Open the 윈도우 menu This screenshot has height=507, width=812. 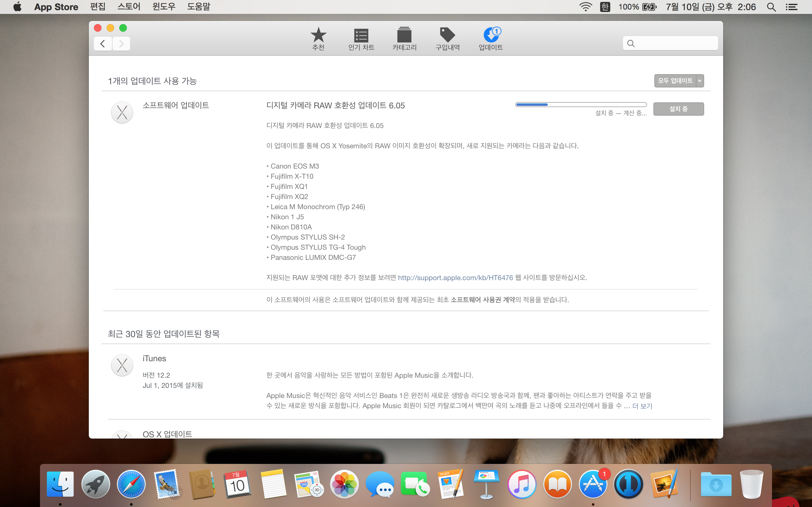[164, 7]
